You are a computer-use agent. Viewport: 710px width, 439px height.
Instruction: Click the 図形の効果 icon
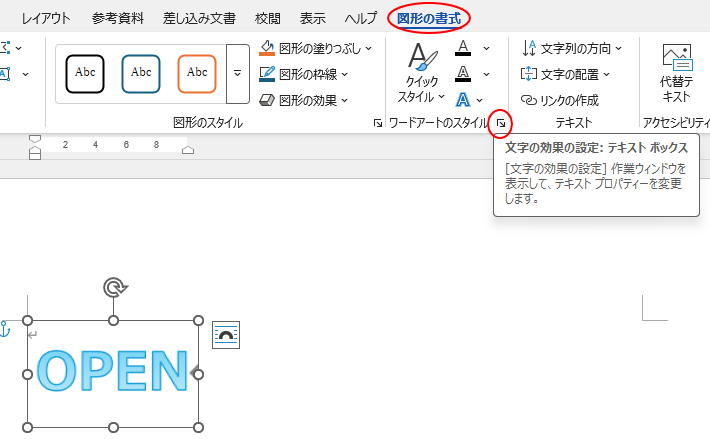pyautogui.click(x=267, y=100)
